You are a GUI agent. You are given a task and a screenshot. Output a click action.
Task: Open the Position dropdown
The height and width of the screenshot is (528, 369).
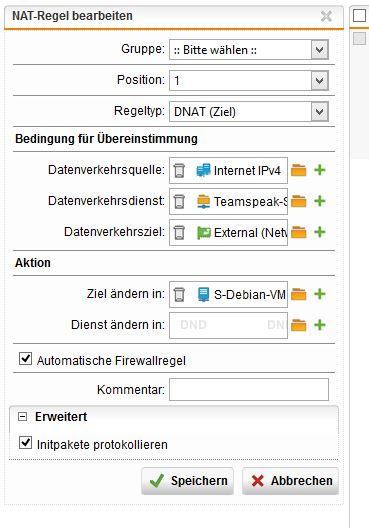click(249, 80)
